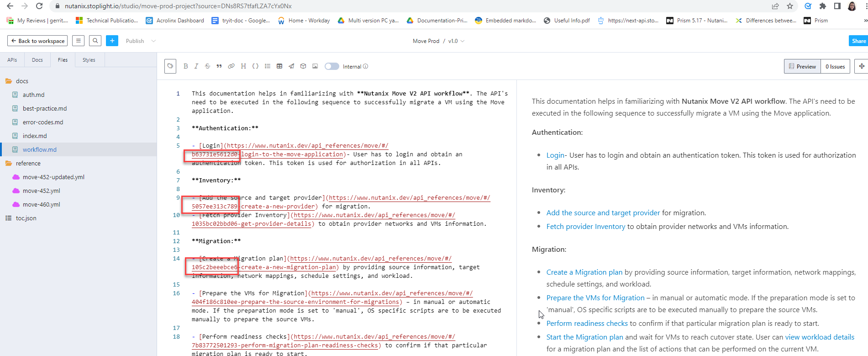Click Prepare the VMs for Migration link
Viewport: 868px width, 356px height.
click(x=595, y=298)
